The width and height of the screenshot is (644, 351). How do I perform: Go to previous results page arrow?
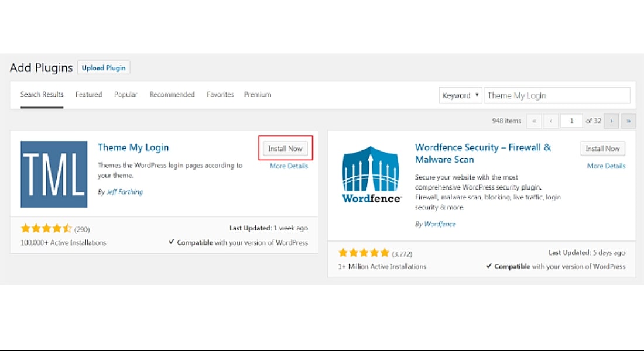pyautogui.click(x=551, y=121)
